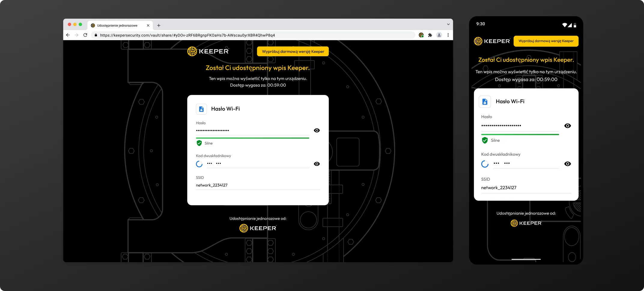Click the Dostęp wygasa za timer in browser
644x291 pixels.
coord(258,85)
